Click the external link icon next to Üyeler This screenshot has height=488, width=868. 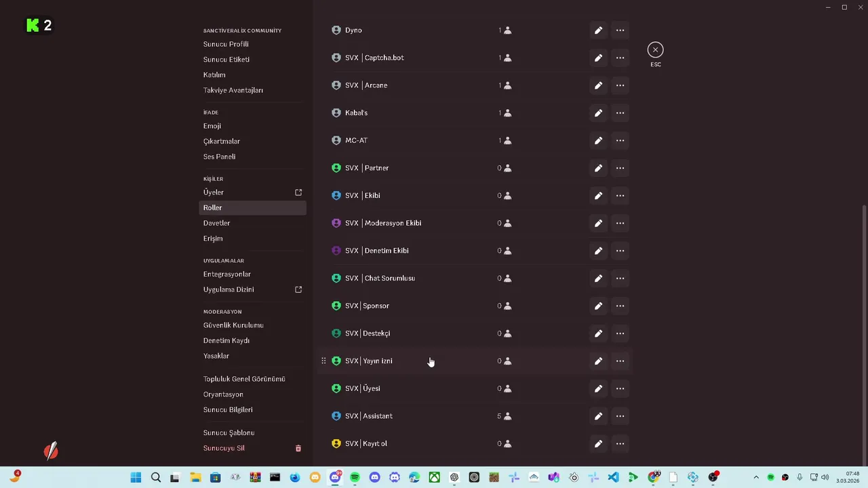298,192
